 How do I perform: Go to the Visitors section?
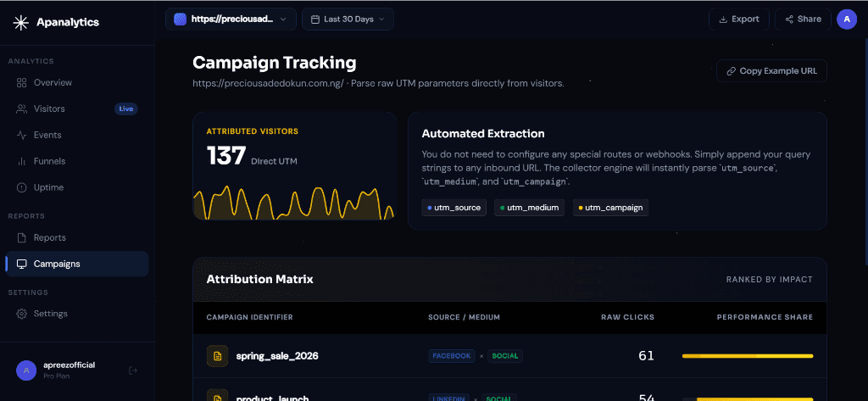click(77, 109)
